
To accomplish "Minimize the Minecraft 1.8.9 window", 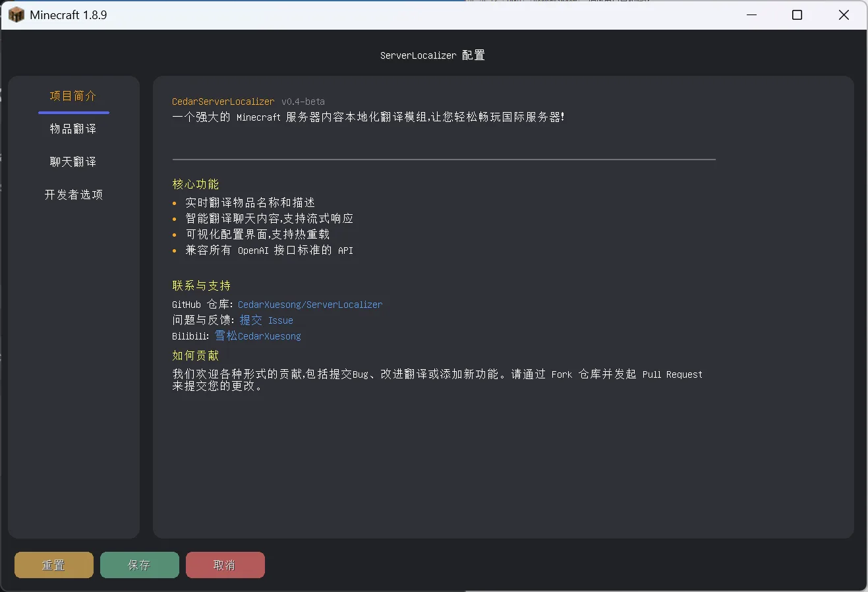I will click(751, 15).
